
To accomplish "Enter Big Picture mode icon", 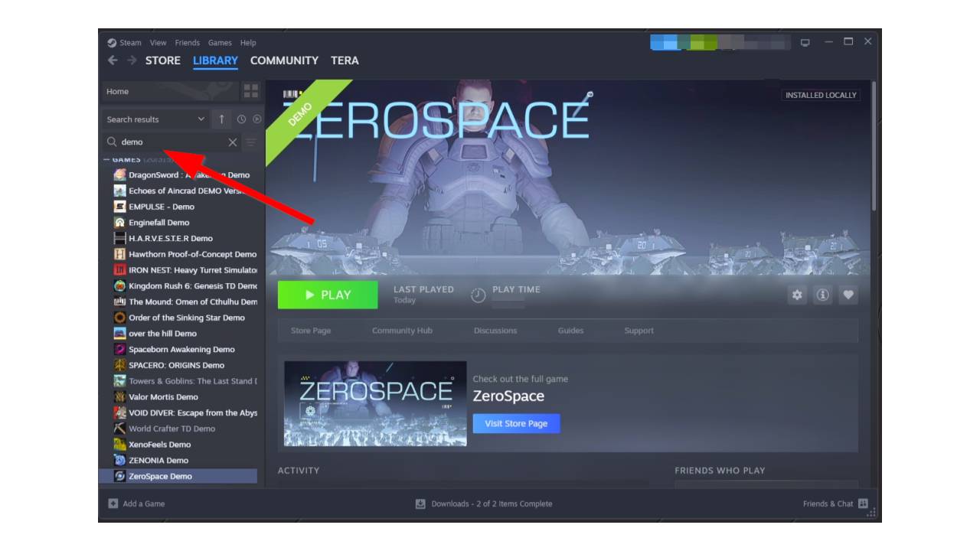I will point(805,42).
